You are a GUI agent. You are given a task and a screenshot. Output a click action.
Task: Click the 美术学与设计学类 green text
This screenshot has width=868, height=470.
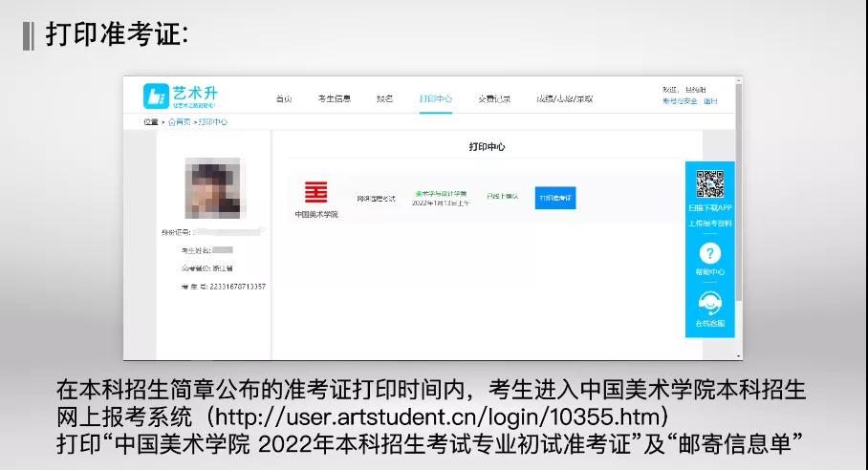click(441, 194)
